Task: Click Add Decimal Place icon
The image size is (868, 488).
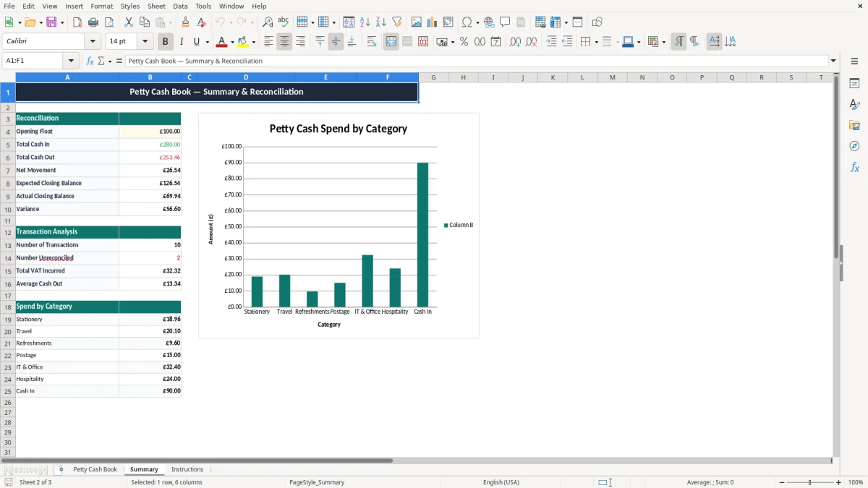Action: 515,42
